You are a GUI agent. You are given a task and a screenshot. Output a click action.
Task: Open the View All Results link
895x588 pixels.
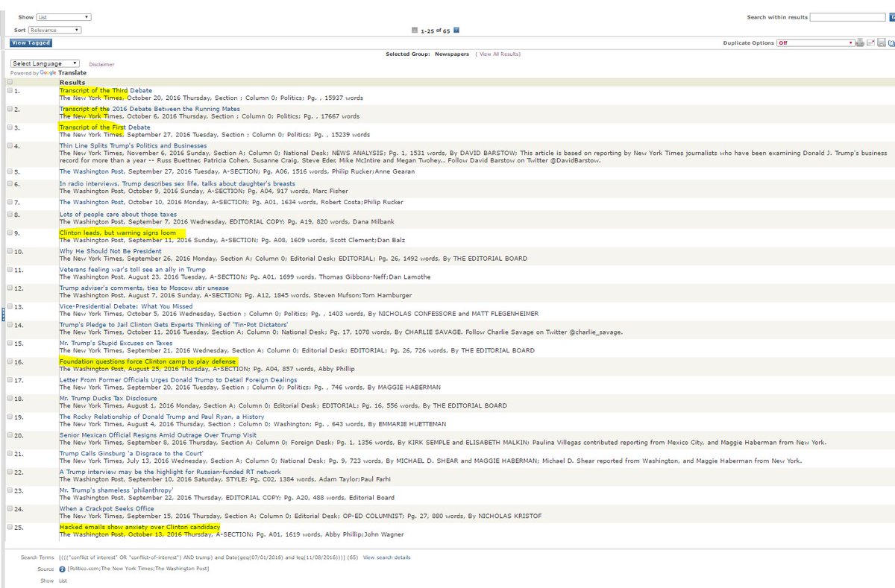coord(500,54)
